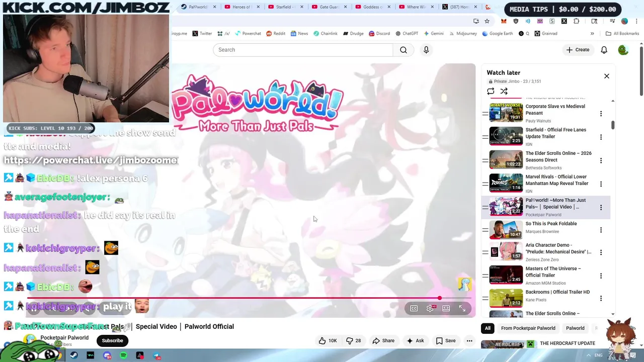
Task: Open options for Marvel Rivals Manhattan Map trailer
Action: (601, 184)
